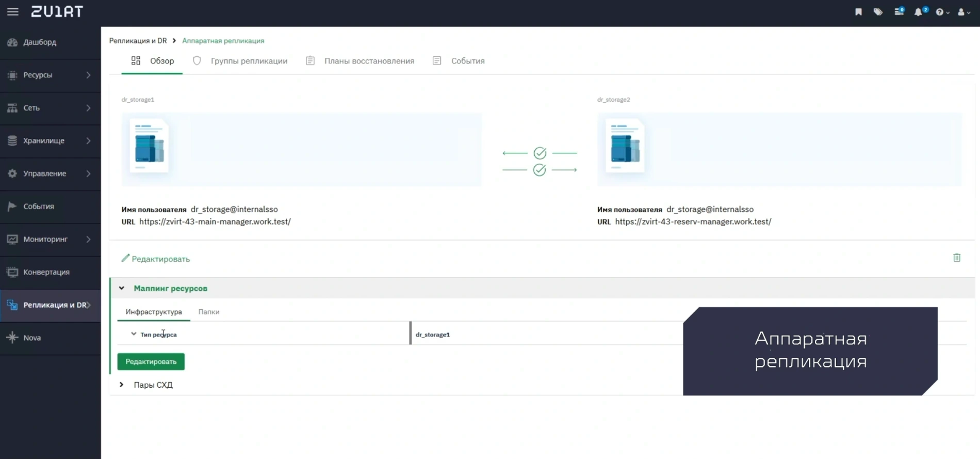Viewport: 980px width, 459px height.
Task: Click the reserv-manager URL text
Action: pyautogui.click(x=693, y=221)
